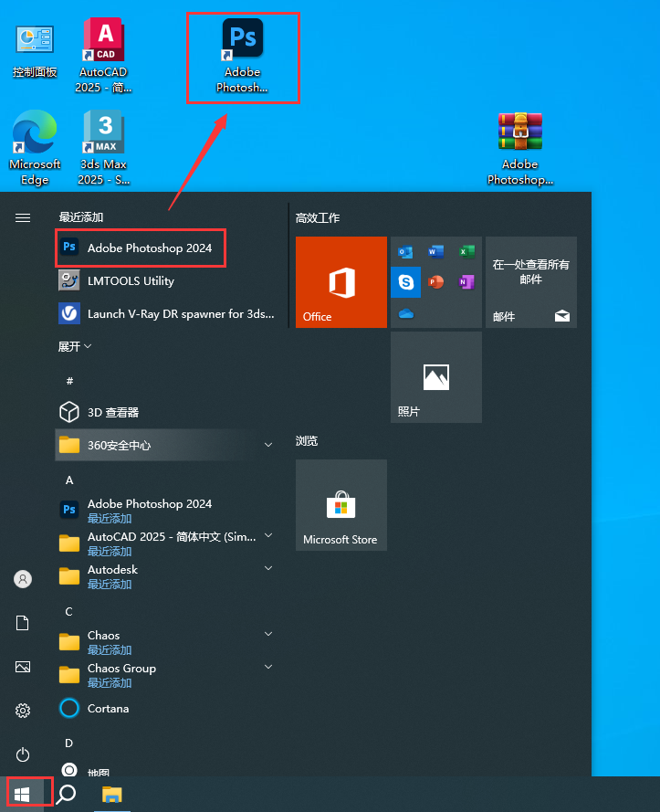This screenshot has width=660, height=812.
Task: Click the A letter group header
Action: pyautogui.click(x=69, y=480)
